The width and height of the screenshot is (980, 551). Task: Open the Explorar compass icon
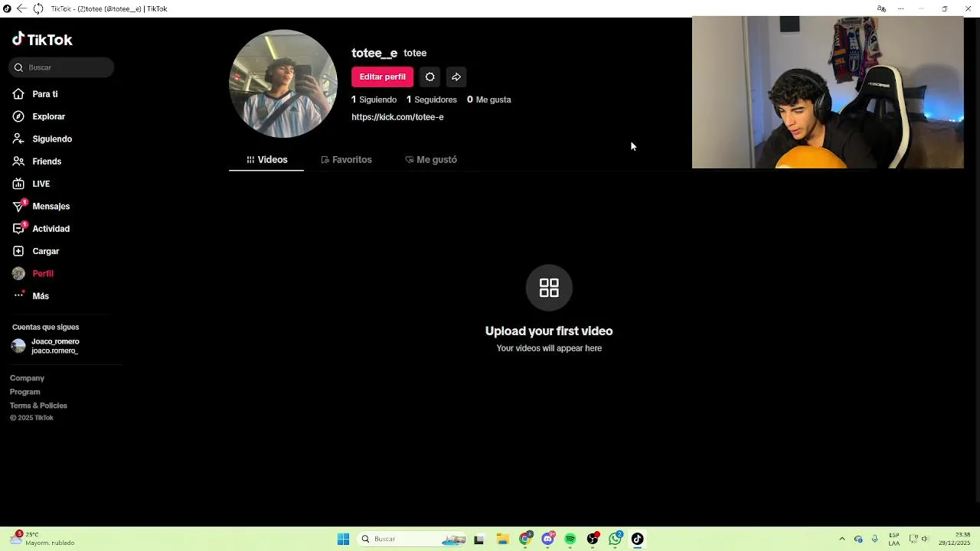click(18, 116)
